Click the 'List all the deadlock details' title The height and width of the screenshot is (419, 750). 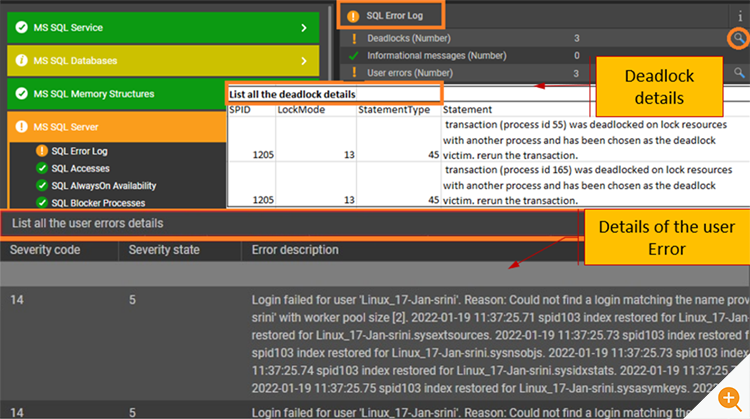pyautogui.click(x=292, y=94)
